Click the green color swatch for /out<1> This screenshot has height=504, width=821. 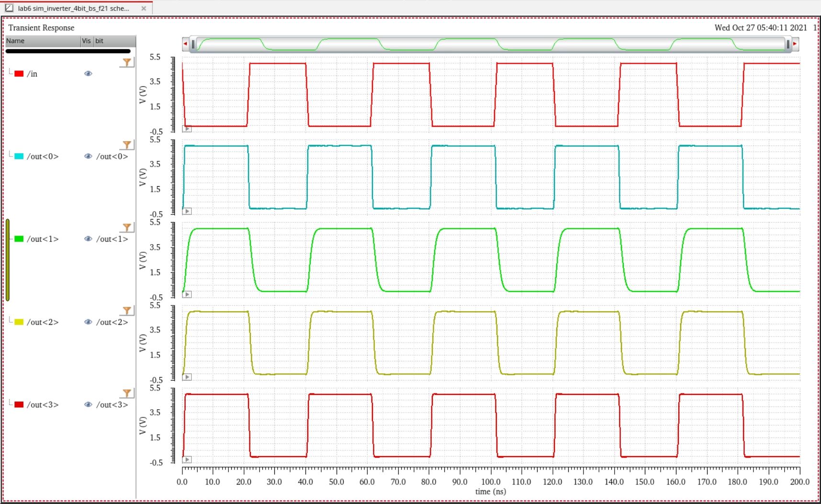point(19,239)
